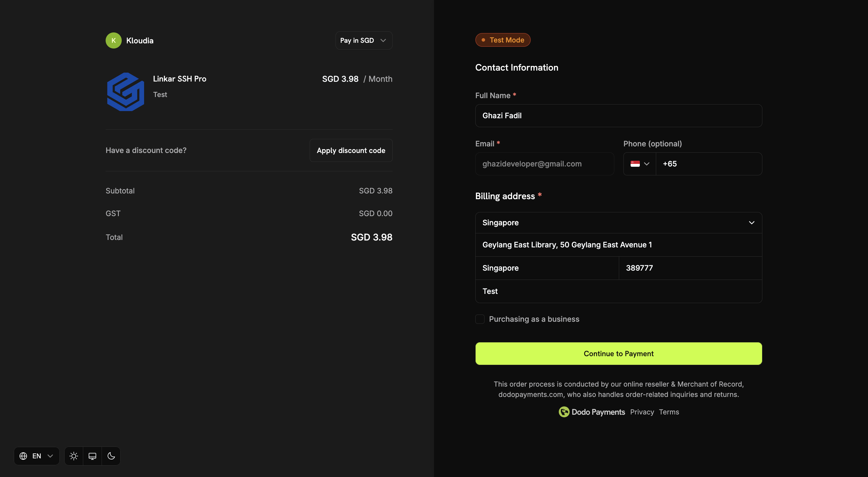868x477 pixels.
Task: Click the Test Mode badge
Action: click(x=502, y=40)
